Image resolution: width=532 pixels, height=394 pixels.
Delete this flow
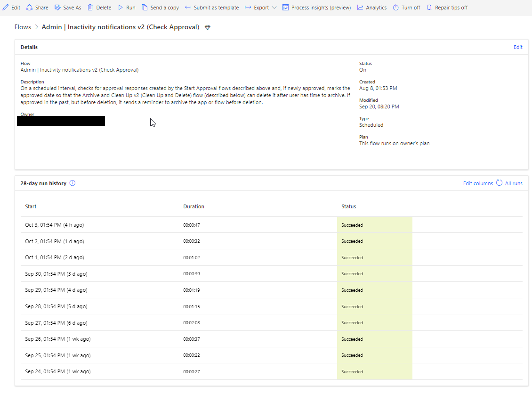point(99,7)
